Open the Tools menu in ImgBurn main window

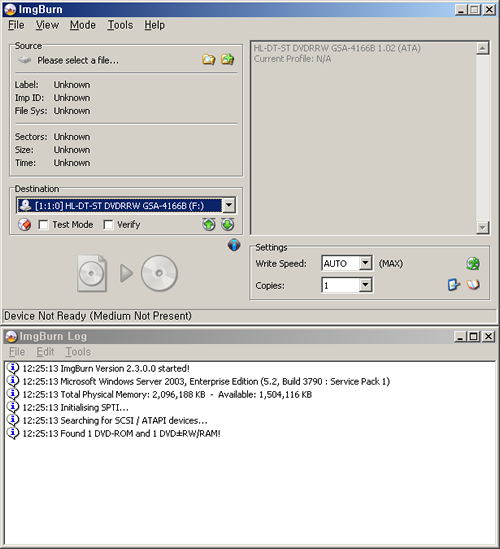click(120, 25)
